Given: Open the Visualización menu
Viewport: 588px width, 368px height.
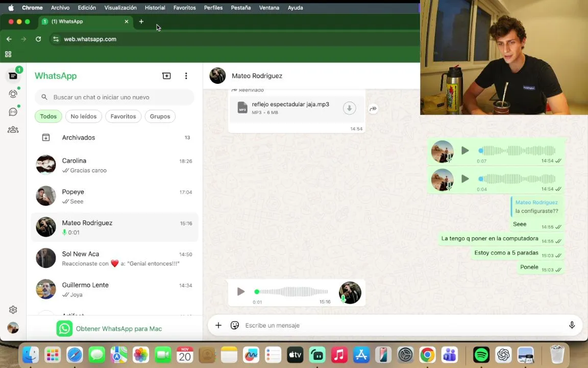Looking at the screenshot, I should (x=120, y=8).
